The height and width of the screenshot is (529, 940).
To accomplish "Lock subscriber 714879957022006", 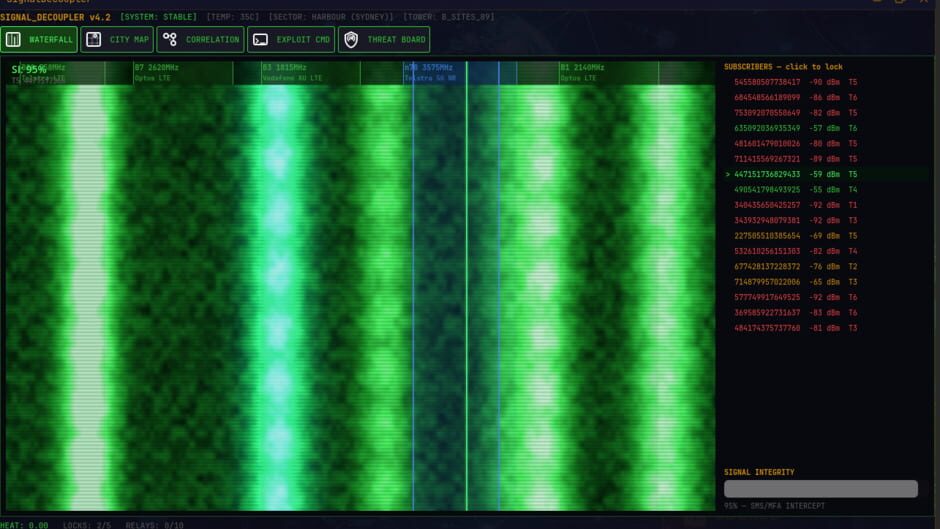I will point(826,282).
